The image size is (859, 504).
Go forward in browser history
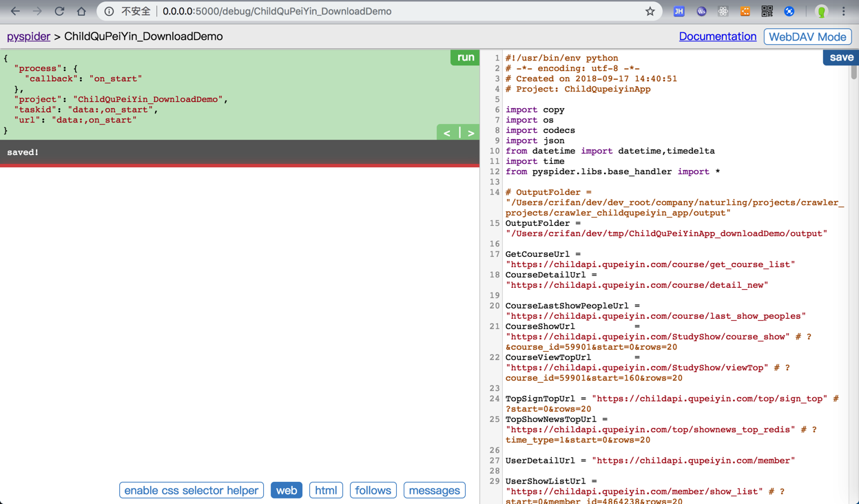[37, 11]
